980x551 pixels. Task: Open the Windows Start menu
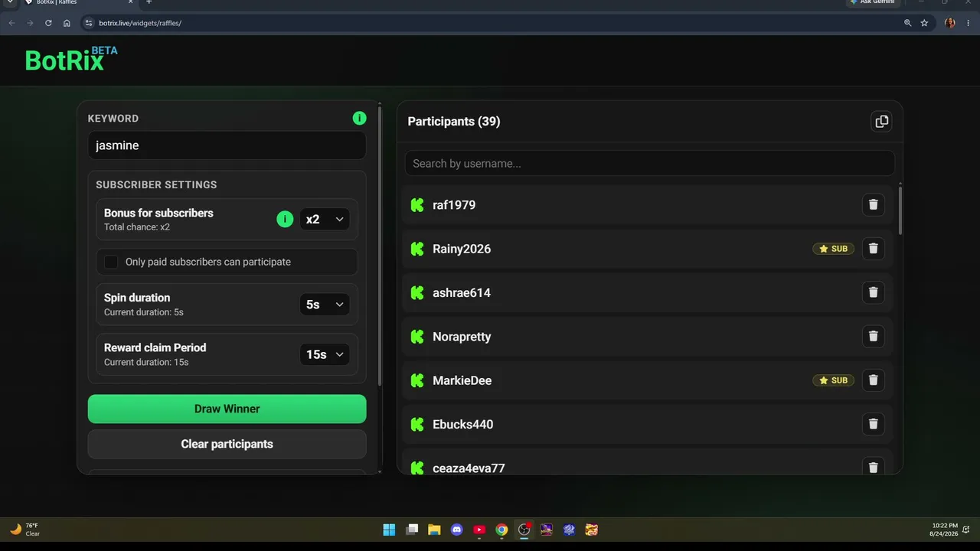point(389,530)
